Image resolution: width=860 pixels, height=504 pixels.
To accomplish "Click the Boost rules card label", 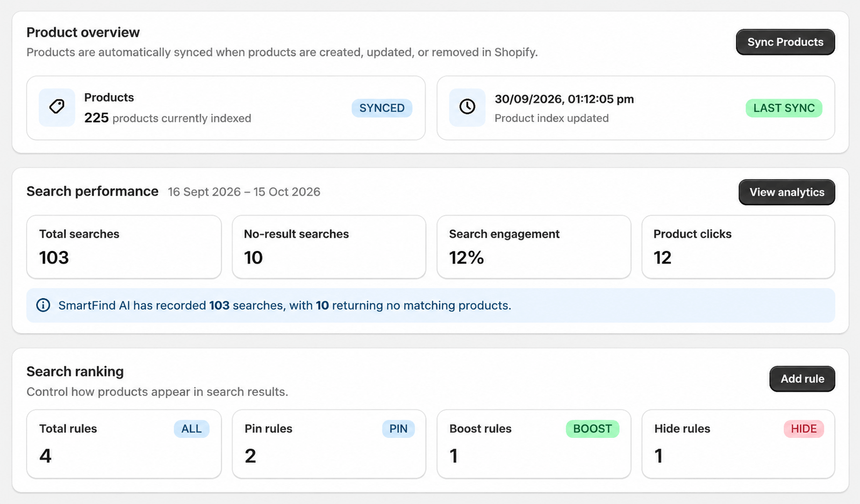I will click(x=481, y=429).
